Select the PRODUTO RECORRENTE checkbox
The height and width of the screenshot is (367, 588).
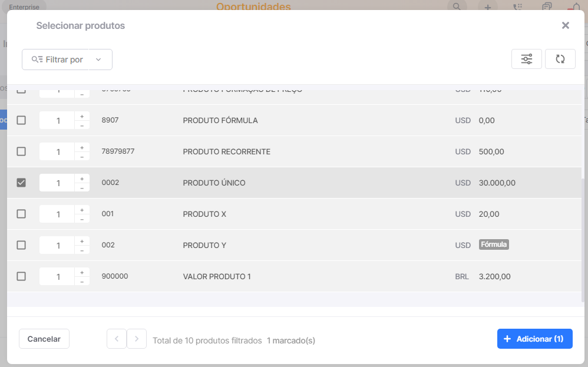click(21, 151)
